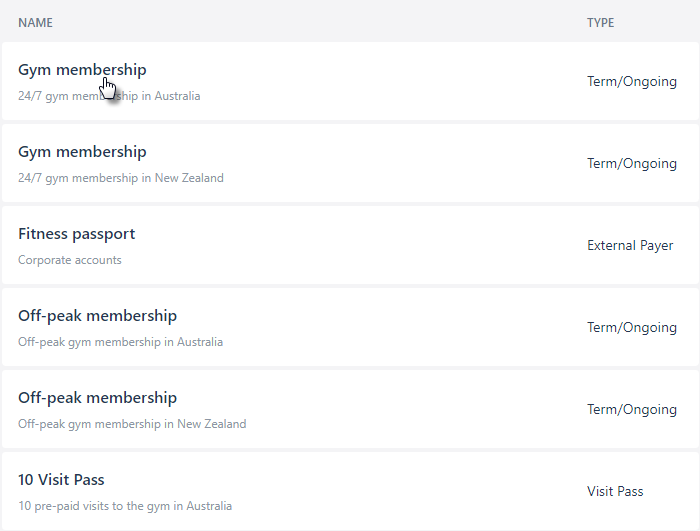Screen dimensions: 700x531
Task: Click the NAME column header
Action: [35, 23]
